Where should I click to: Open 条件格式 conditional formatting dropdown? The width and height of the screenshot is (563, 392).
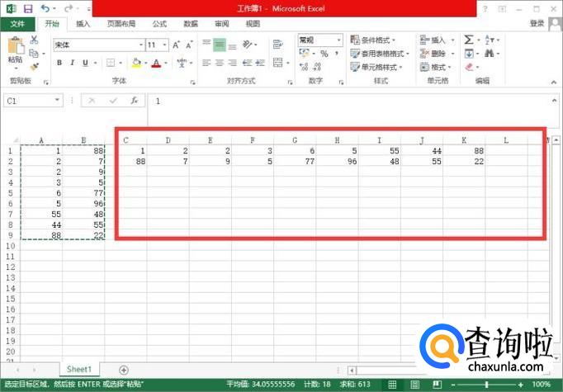373,40
